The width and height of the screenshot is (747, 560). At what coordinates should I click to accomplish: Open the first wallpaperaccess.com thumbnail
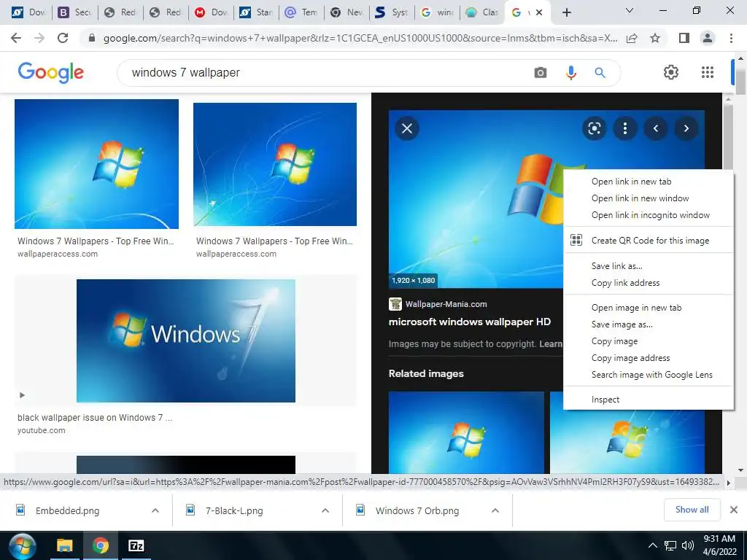pyautogui.click(x=97, y=164)
